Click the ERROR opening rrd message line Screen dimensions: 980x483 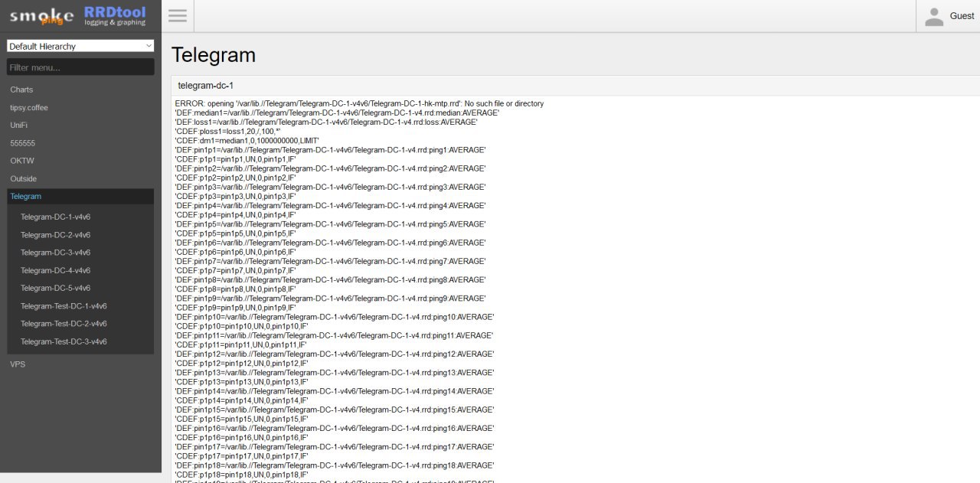pos(359,103)
